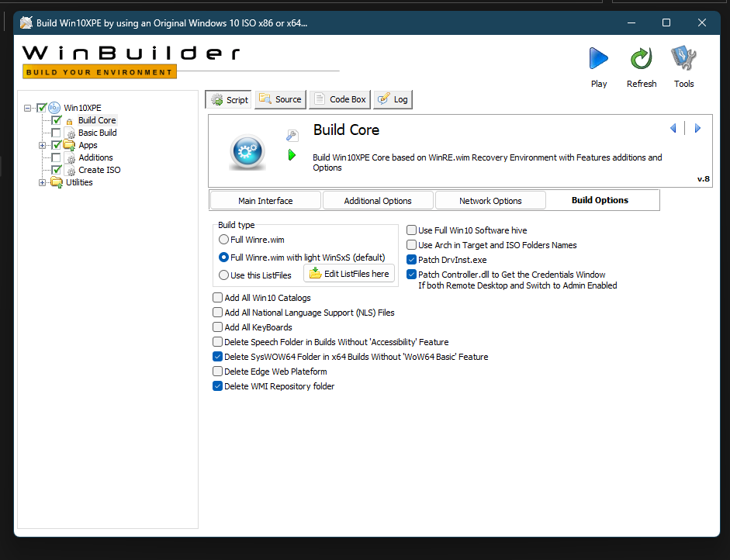Go to next script with right arrow
The image size is (730, 560).
697,128
